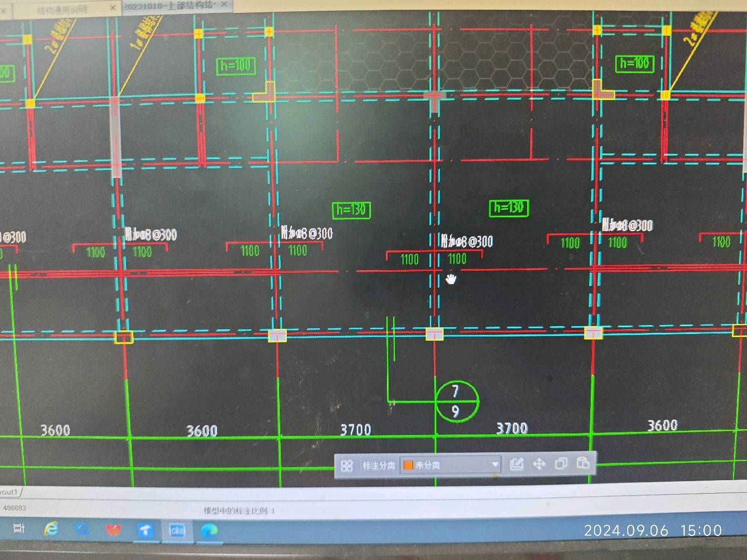
Task: Click the four-arrow move icon in the toolbar
Action: (539, 463)
